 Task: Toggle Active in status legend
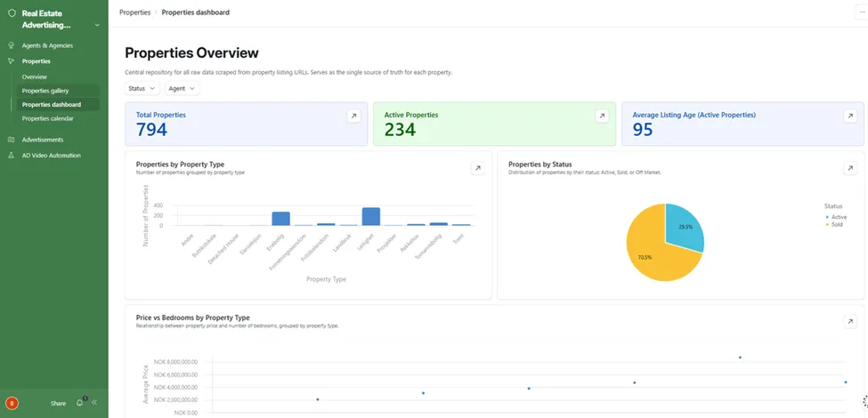[836, 217]
